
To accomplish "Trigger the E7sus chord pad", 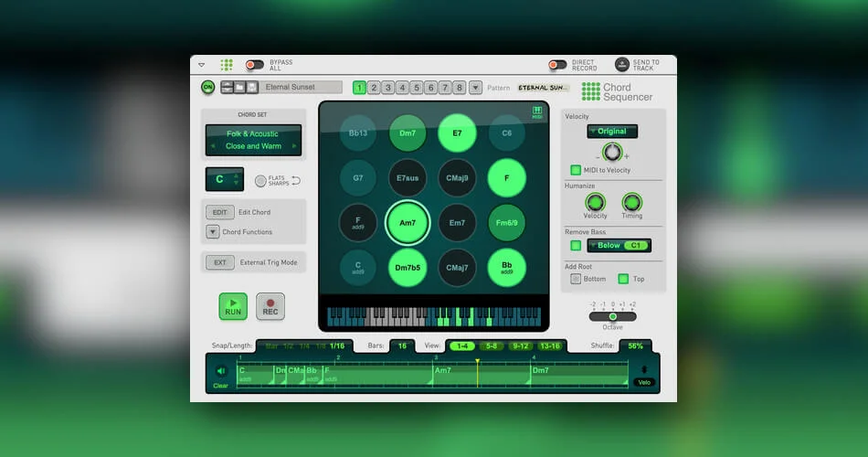I will [x=408, y=178].
